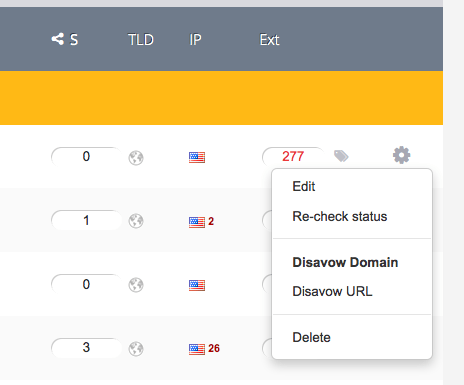Click Delete in the context menu
Screen dimensions: 464x385
(x=311, y=337)
